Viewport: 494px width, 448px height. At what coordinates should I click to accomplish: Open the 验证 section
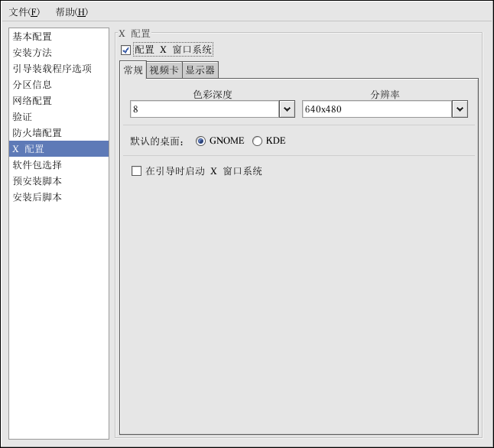tap(22, 117)
